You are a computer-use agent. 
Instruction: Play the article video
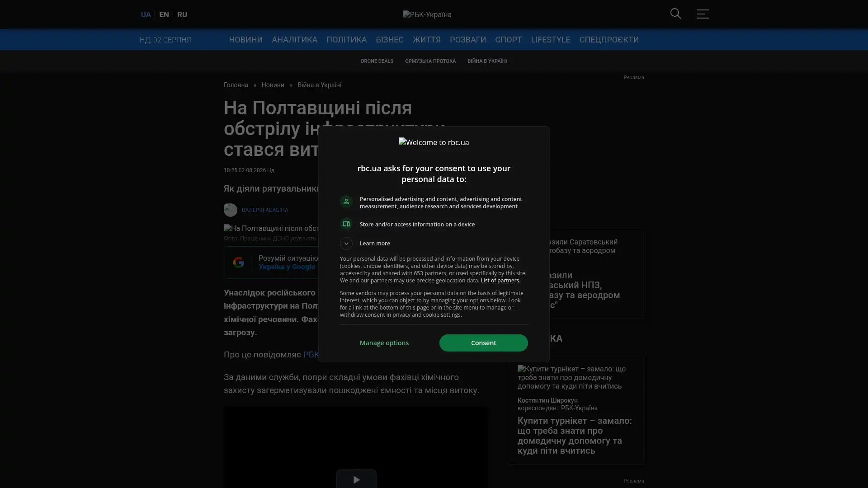[356, 479]
